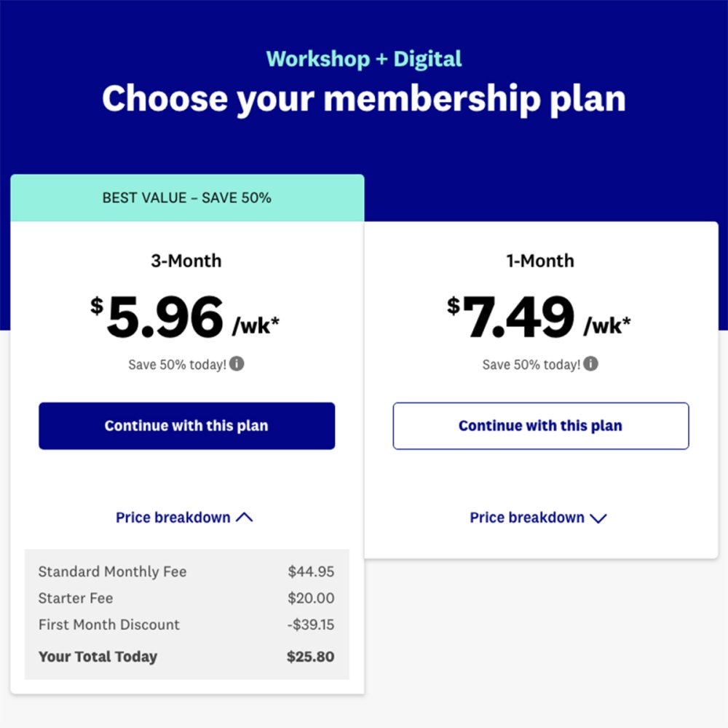The image size is (728, 728).
Task: Click the info icon beside 3-Month savings text
Action: [x=236, y=364]
